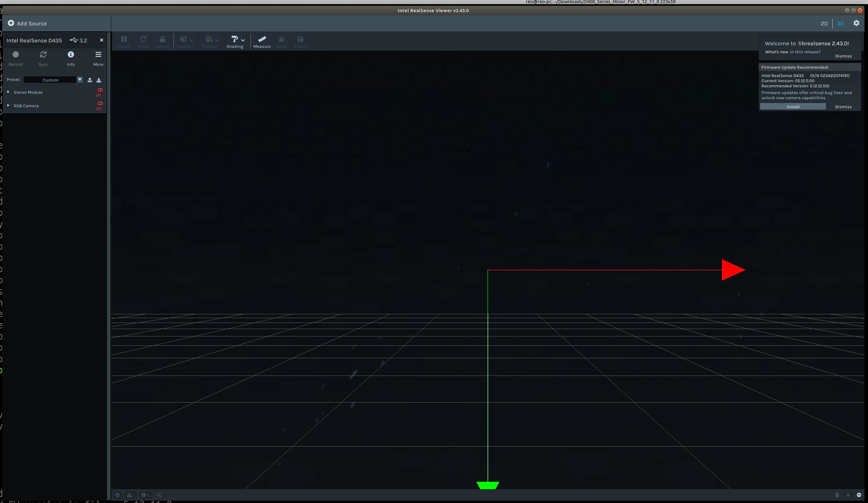Expand the RGB Camera settings
868x503 pixels.
8,106
